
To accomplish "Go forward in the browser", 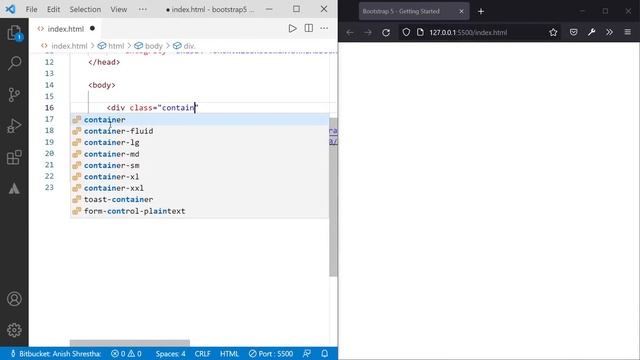I will tap(368, 32).
